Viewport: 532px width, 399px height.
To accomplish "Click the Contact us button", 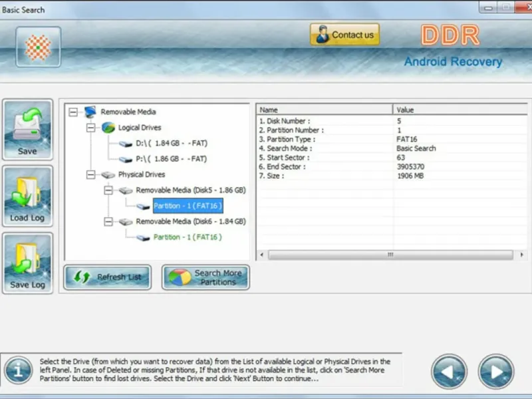I will pyautogui.click(x=344, y=35).
